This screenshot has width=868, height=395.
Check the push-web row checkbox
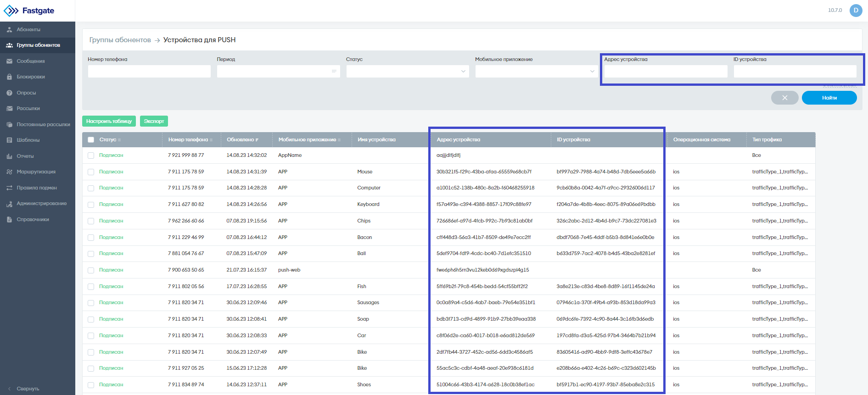coord(91,270)
